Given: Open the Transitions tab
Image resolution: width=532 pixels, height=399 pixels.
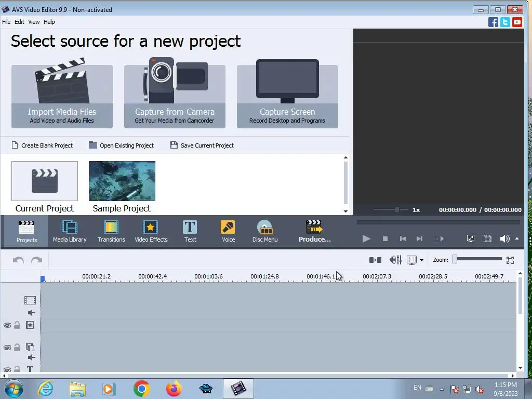Looking at the screenshot, I should [111, 231].
